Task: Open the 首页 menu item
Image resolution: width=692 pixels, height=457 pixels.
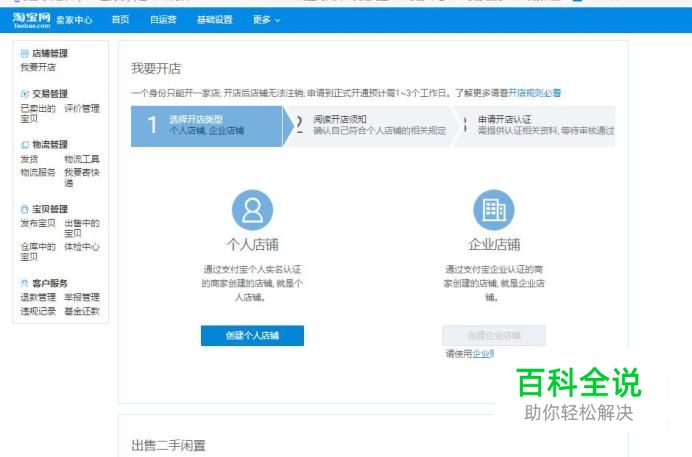Action: tap(120, 19)
